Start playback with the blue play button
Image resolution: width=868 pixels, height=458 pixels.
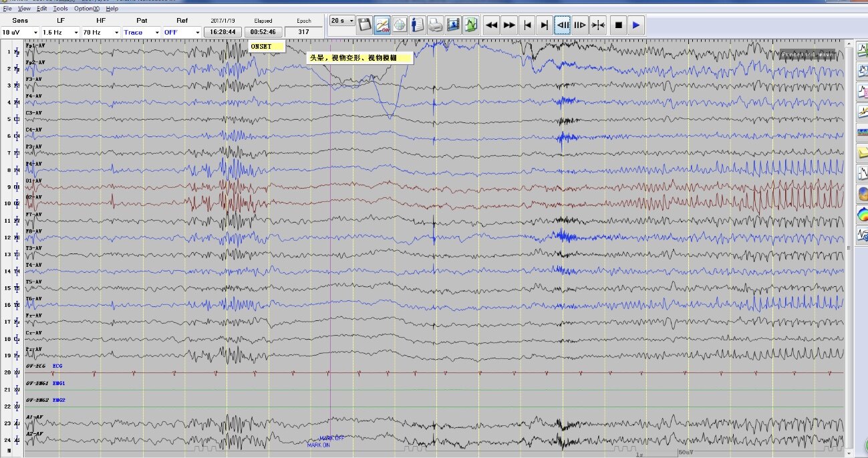(x=636, y=25)
